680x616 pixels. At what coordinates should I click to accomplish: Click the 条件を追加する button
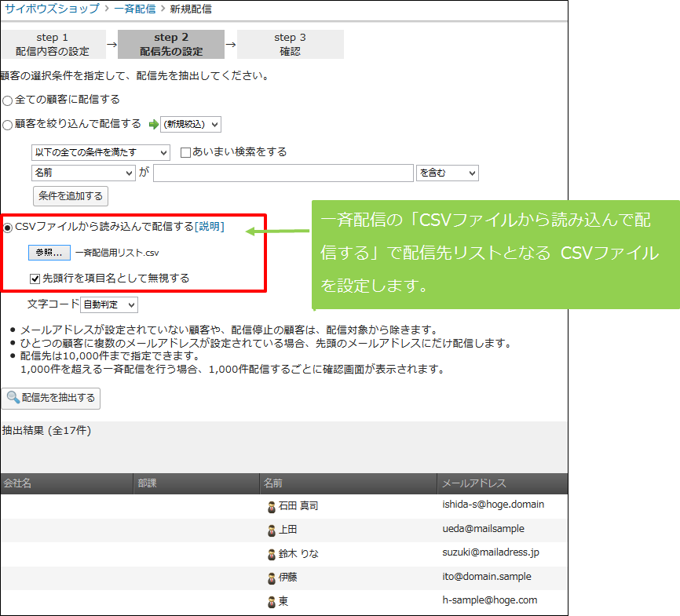click(x=71, y=196)
